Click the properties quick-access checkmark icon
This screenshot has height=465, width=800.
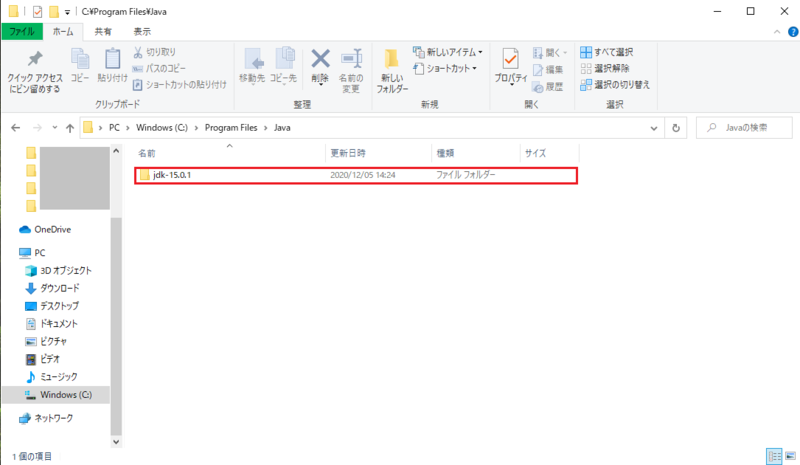tap(37, 11)
